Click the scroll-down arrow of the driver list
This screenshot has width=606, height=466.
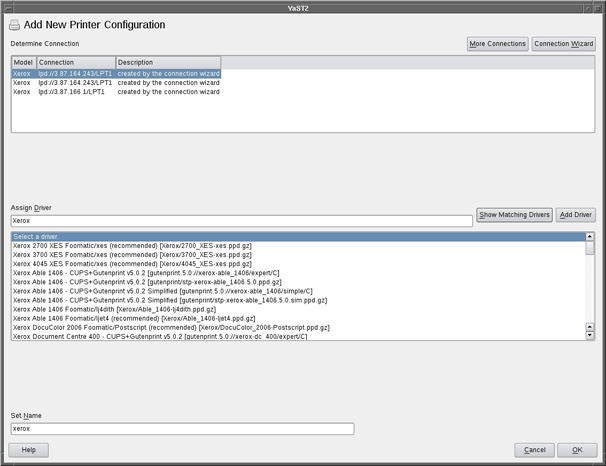pyautogui.click(x=590, y=336)
